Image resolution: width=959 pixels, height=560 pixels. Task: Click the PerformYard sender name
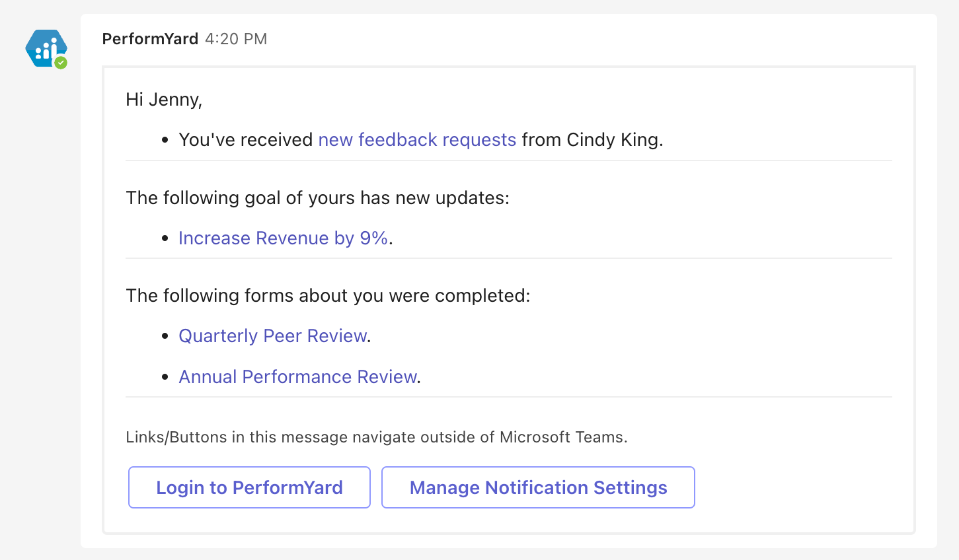pyautogui.click(x=150, y=39)
